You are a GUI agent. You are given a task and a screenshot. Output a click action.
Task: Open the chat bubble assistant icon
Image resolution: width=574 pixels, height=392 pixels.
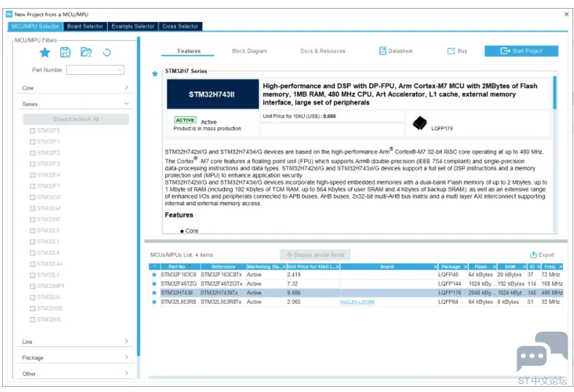pos(542,351)
